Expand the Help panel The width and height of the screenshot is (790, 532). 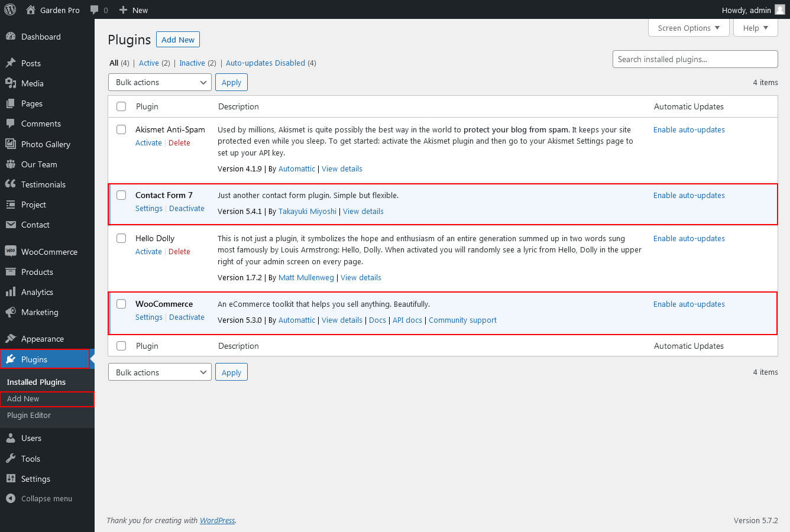(x=755, y=28)
